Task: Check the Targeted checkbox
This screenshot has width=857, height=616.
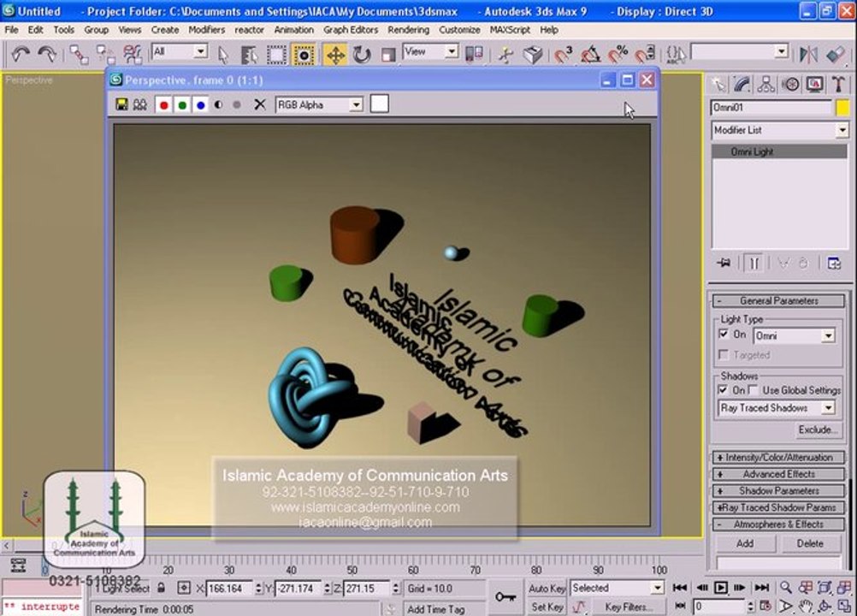Action: click(x=724, y=355)
